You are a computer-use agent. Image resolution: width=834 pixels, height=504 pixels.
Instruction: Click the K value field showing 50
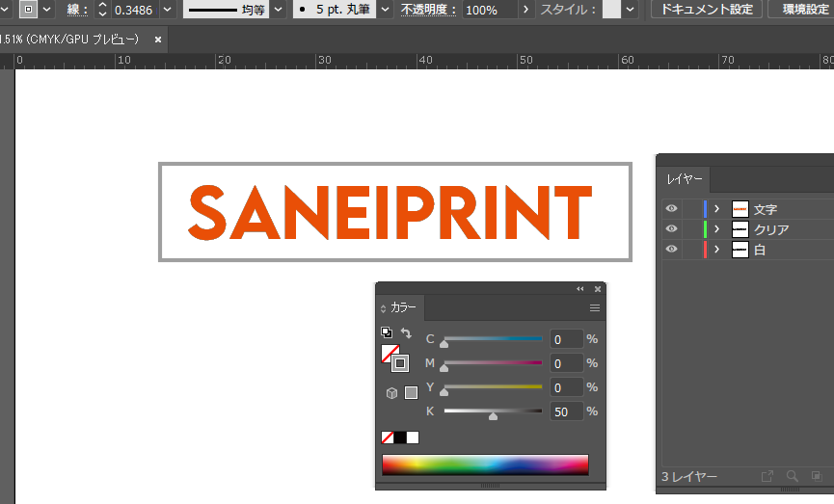pos(567,412)
